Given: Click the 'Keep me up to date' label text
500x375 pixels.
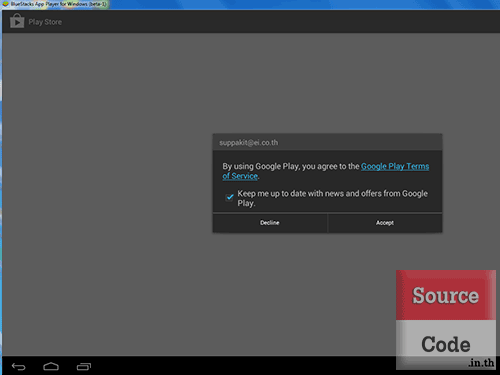Looking at the screenshot, I should (332, 198).
